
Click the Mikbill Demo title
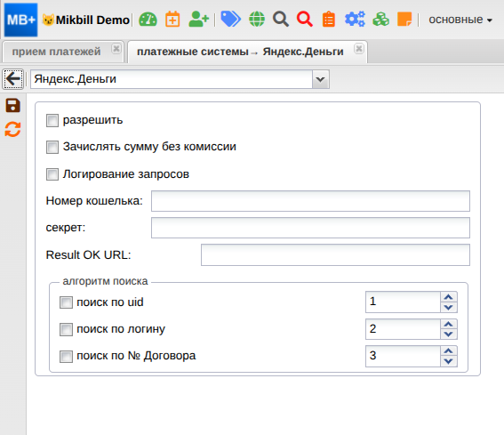click(92, 20)
